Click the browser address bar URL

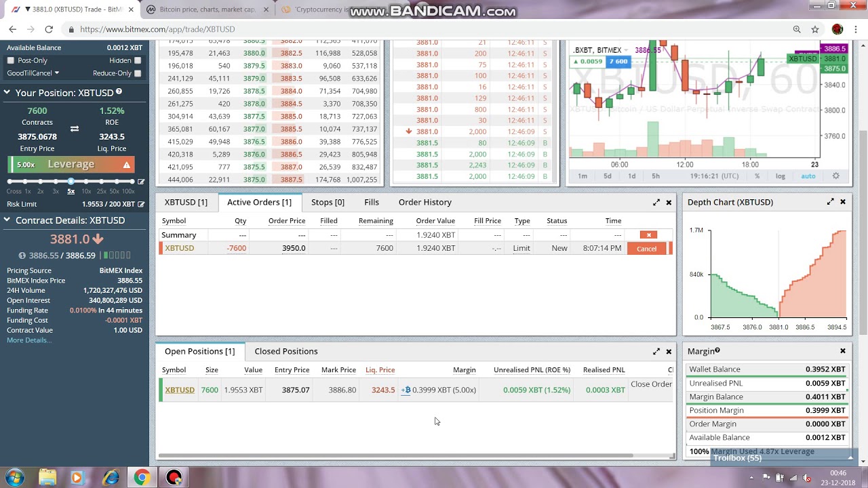coord(157,29)
